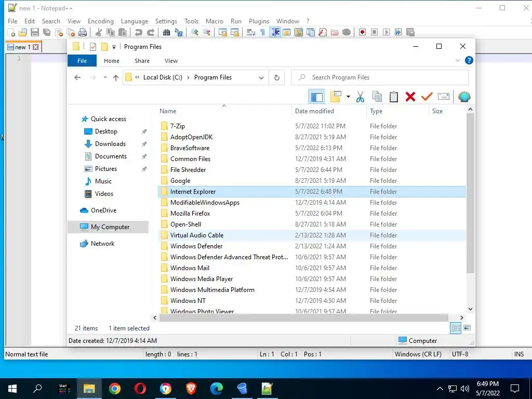Click Find binoculars icon in Notepad++
The height and width of the screenshot is (399, 532).
[166, 32]
